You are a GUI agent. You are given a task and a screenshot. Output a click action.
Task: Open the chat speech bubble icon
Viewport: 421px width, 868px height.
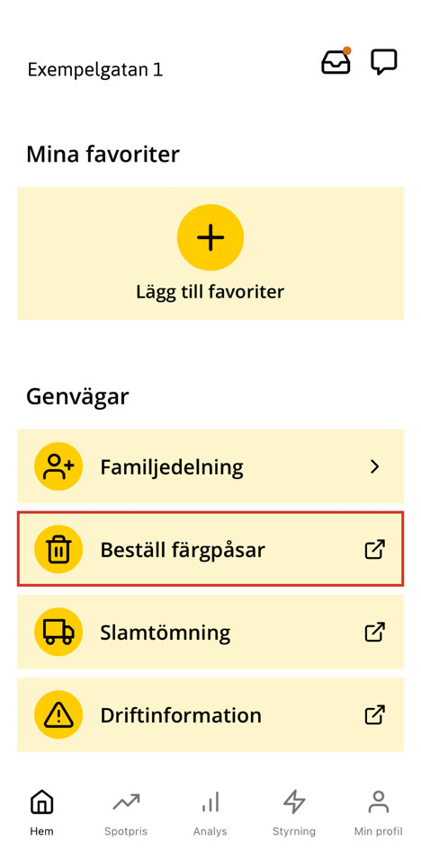point(384,61)
